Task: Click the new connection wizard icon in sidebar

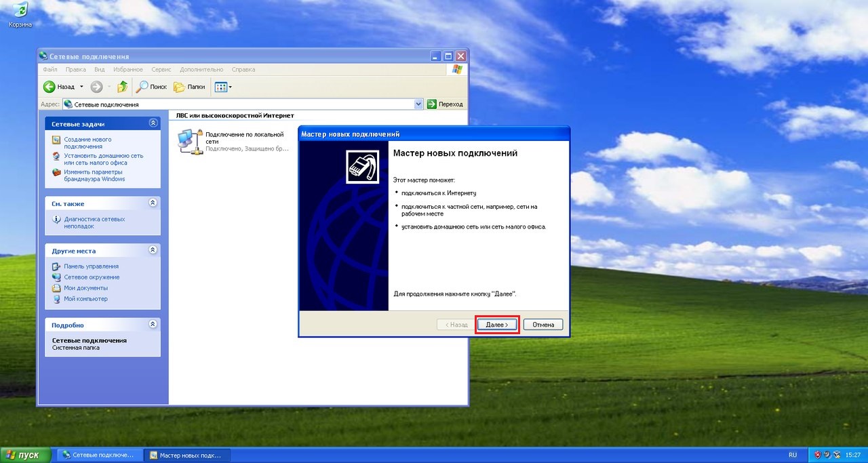Action: 56,140
